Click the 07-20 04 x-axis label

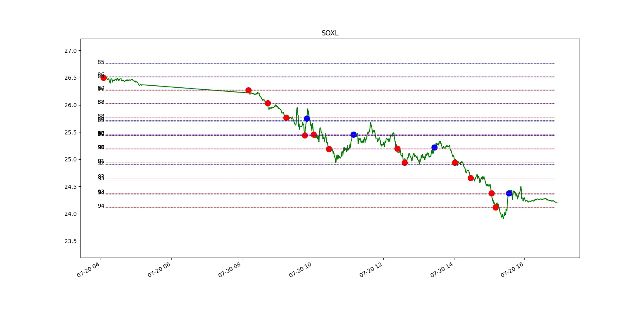pos(89,270)
